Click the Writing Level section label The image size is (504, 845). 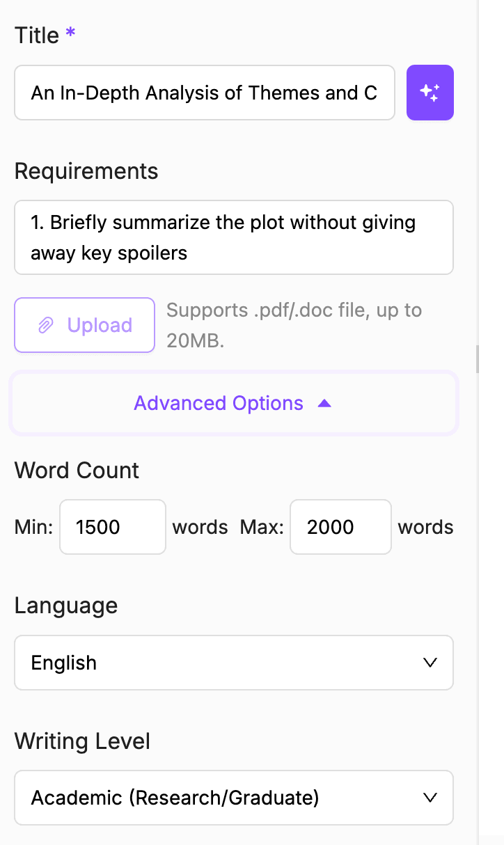click(82, 741)
